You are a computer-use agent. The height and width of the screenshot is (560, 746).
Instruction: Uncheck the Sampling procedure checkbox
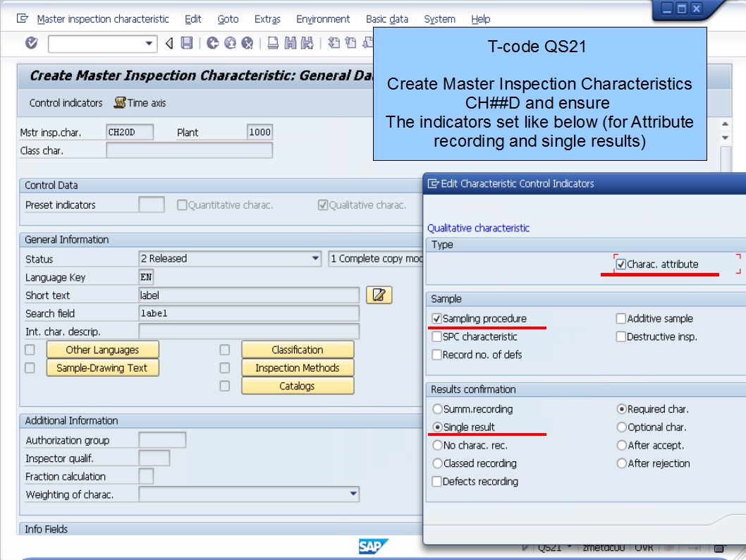[438, 319]
